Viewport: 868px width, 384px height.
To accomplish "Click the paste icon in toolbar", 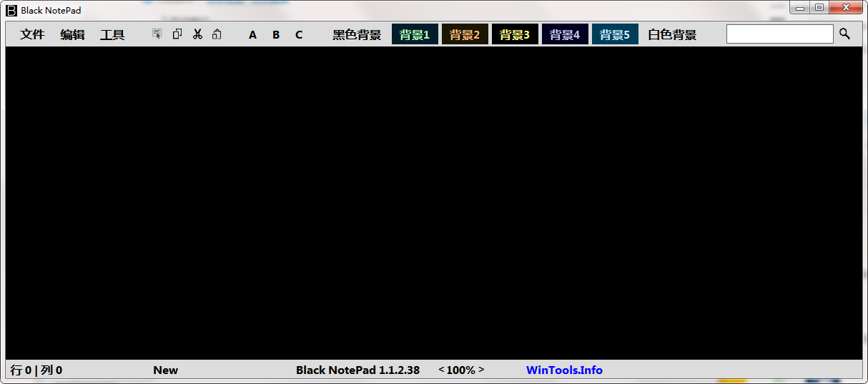I will [x=217, y=34].
